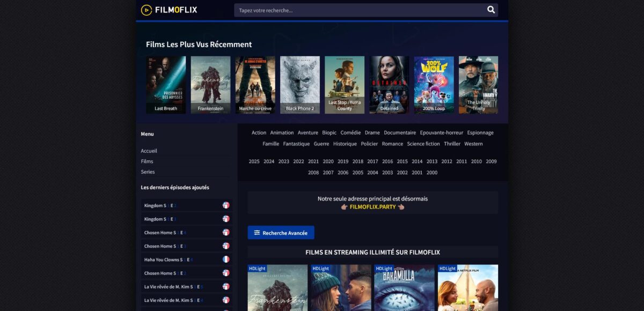
Task: Open the Black Phone 2 poster
Action: 299,85
